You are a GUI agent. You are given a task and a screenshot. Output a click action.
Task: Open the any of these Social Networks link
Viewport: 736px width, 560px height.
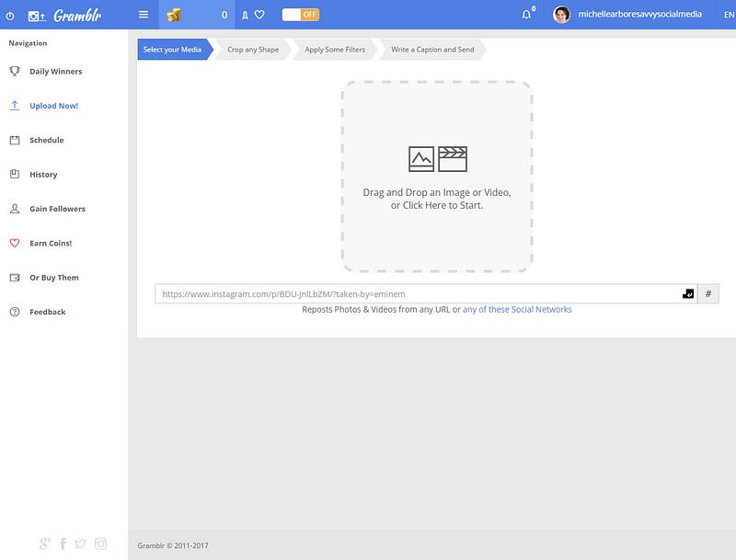point(517,310)
